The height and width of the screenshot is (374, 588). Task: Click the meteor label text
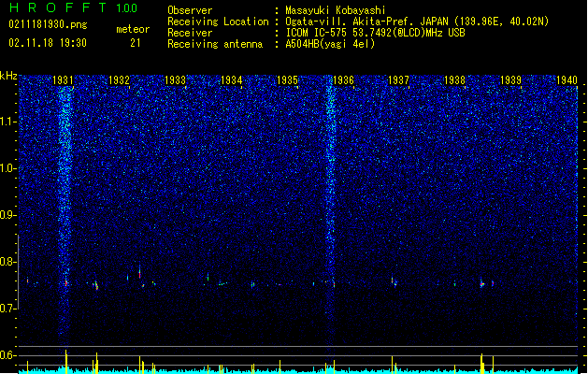(133, 29)
